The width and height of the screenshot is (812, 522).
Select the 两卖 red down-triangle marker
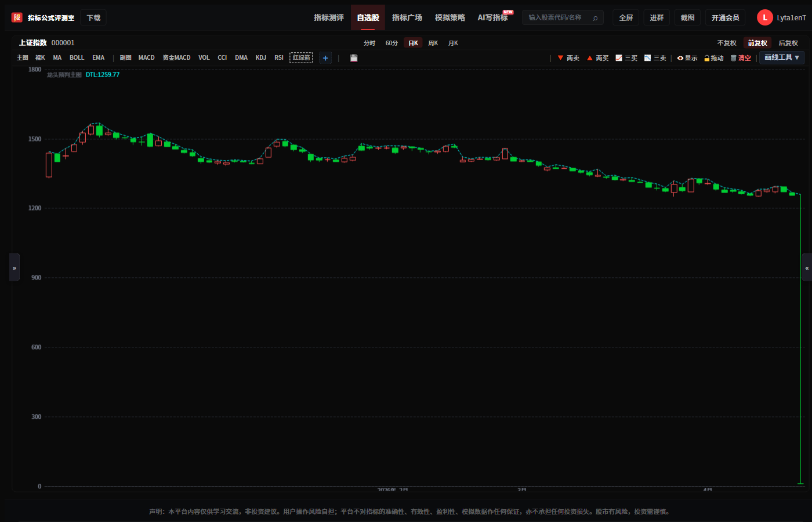point(568,58)
